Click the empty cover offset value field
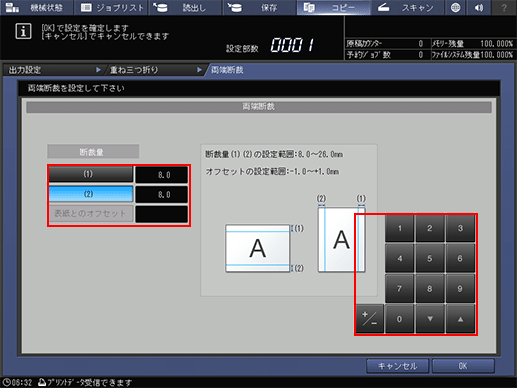 (x=162, y=214)
